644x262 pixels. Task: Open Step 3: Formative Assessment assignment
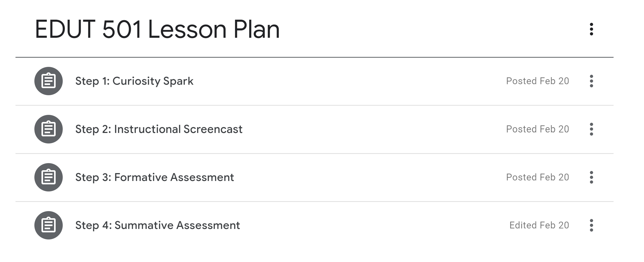(x=155, y=177)
